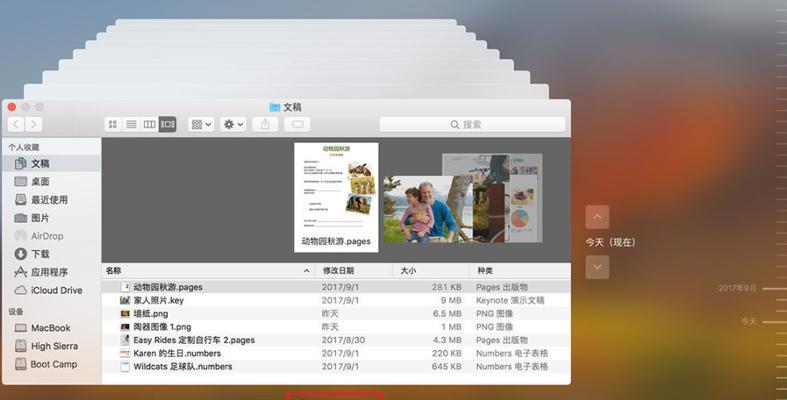The width and height of the screenshot is (787, 400).
Task: Select file Wildcats 足球队.numbers
Action: click(x=336, y=366)
